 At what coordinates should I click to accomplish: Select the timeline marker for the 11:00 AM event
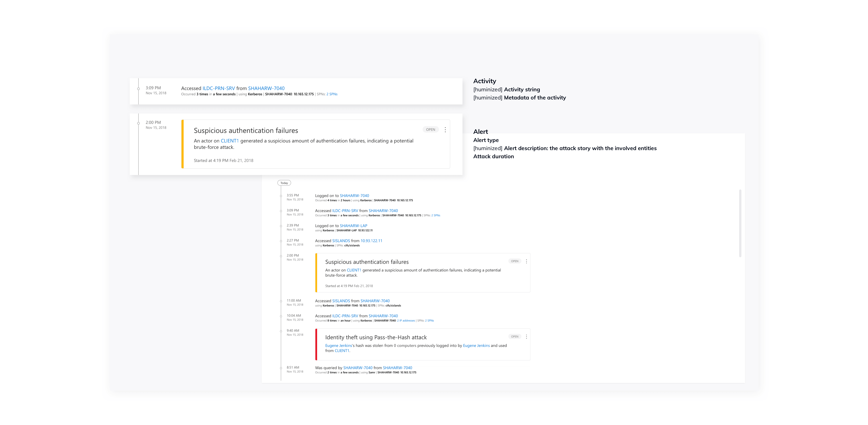pyautogui.click(x=281, y=301)
